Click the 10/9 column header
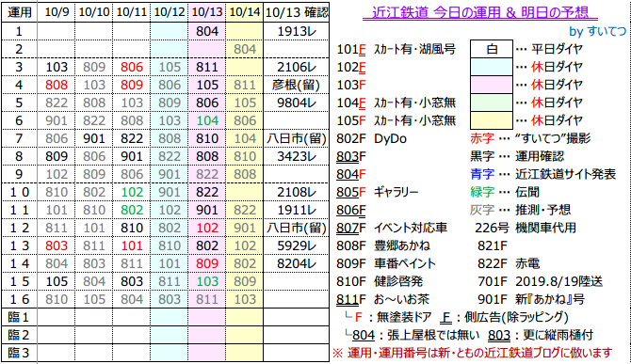631x364 pixels. [57, 12]
